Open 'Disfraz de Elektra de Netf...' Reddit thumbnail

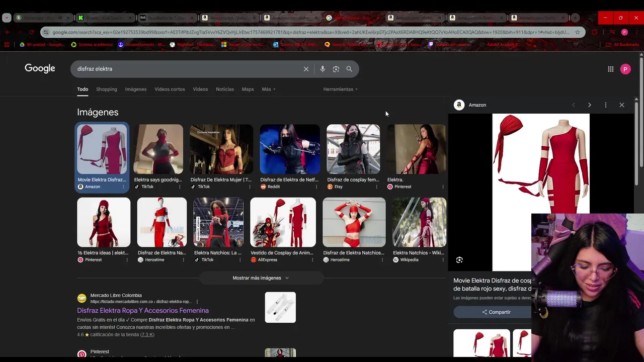tap(290, 149)
